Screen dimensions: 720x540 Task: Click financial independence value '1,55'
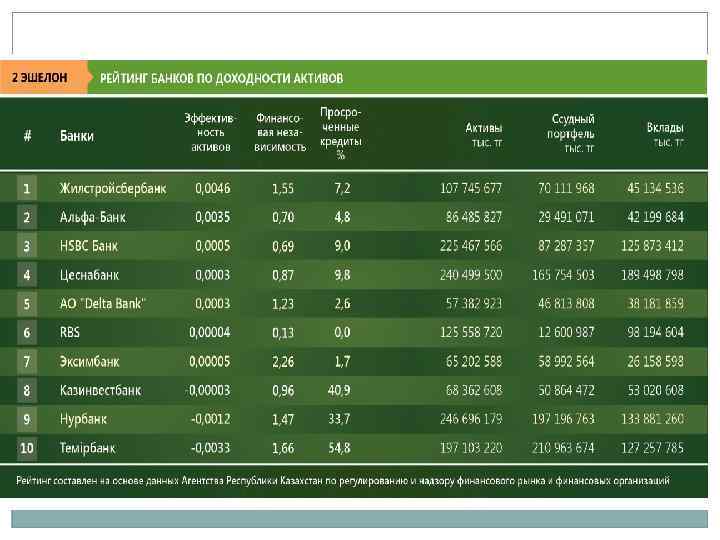[283, 189]
